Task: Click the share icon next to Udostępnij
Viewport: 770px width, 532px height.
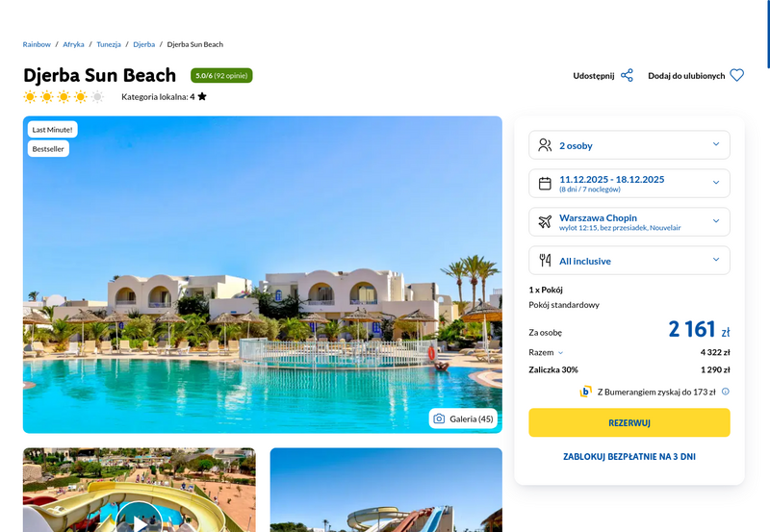Action: coord(627,76)
